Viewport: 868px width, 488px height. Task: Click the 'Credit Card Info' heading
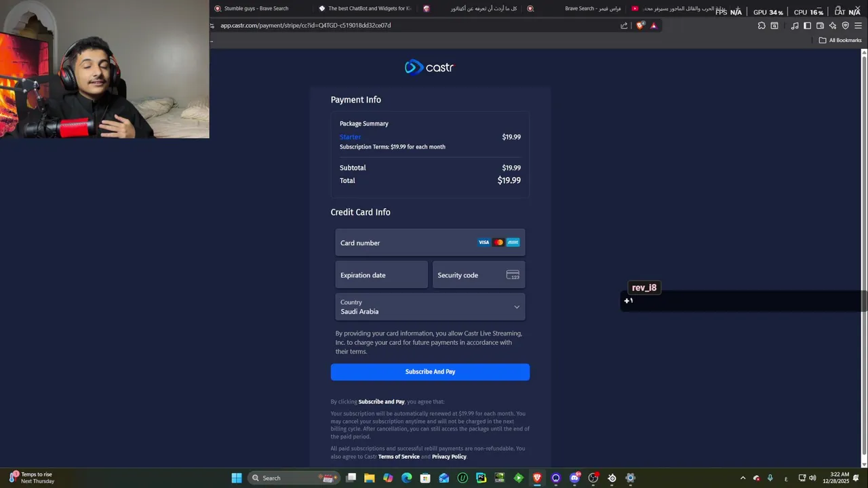(360, 212)
